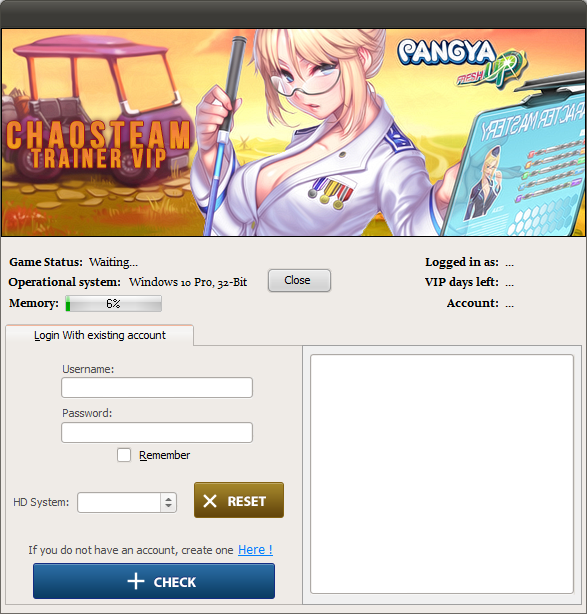Increase HD System value with up arrow

click(168, 499)
